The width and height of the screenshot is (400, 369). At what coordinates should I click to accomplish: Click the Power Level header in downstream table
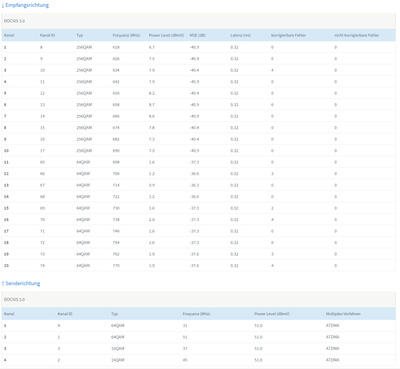tap(166, 35)
